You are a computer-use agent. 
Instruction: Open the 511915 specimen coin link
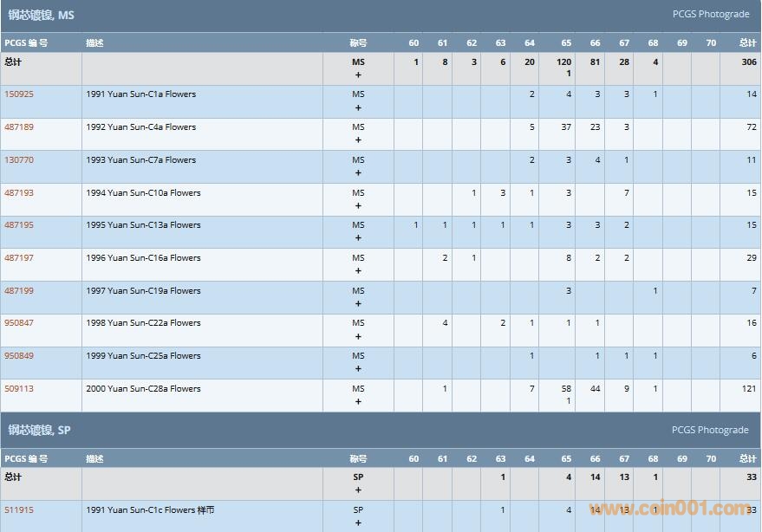tap(19, 510)
